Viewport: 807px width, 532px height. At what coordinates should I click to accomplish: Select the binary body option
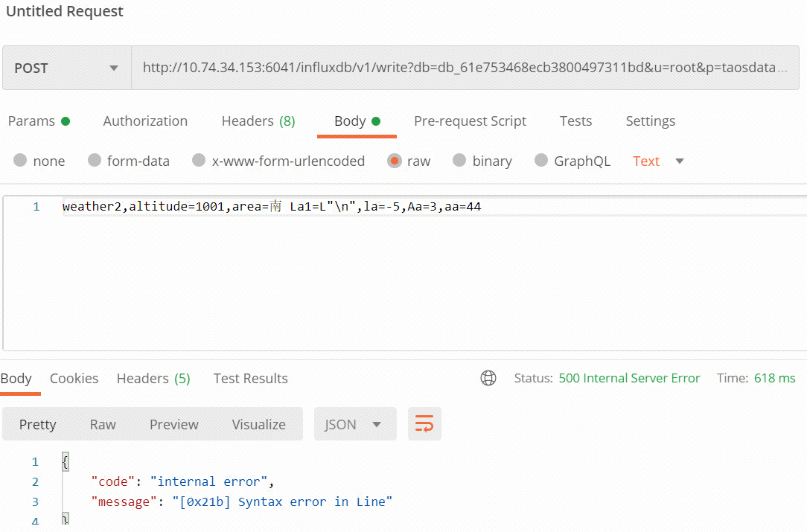click(x=482, y=161)
